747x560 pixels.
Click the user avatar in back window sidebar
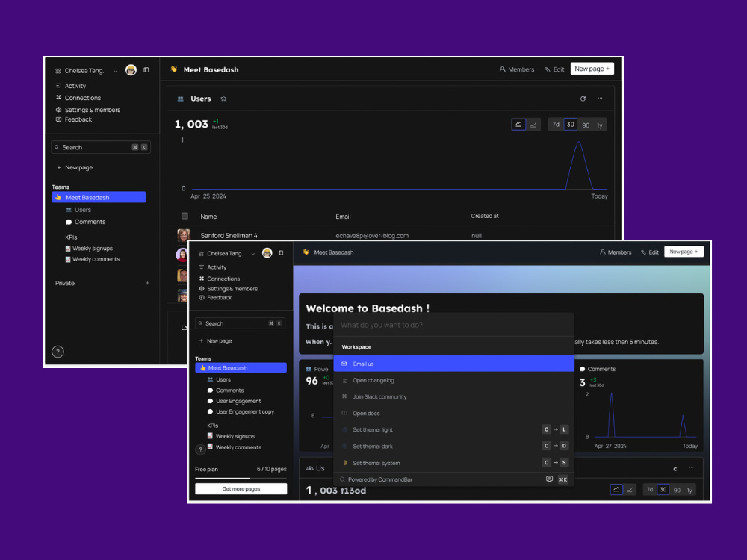coord(131,70)
